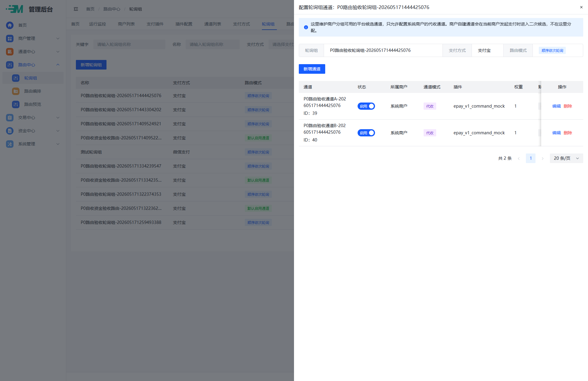588x381 pixels.
Task: Close the 配置轮询组通道 drawer
Action: click(x=581, y=7)
